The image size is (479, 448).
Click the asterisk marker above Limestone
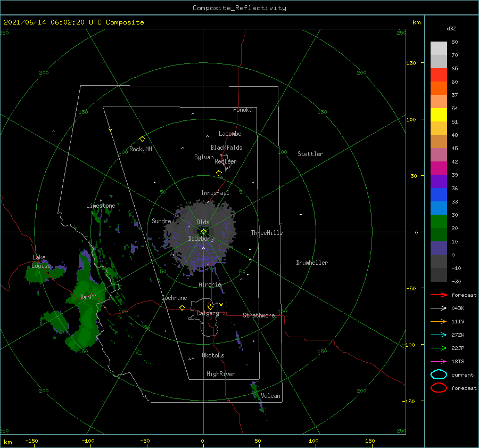(101, 201)
